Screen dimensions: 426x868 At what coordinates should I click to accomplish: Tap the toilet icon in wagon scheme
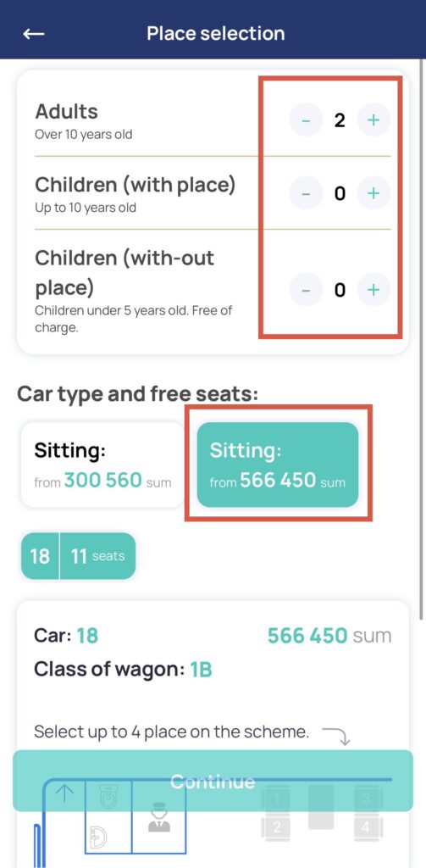(108, 795)
